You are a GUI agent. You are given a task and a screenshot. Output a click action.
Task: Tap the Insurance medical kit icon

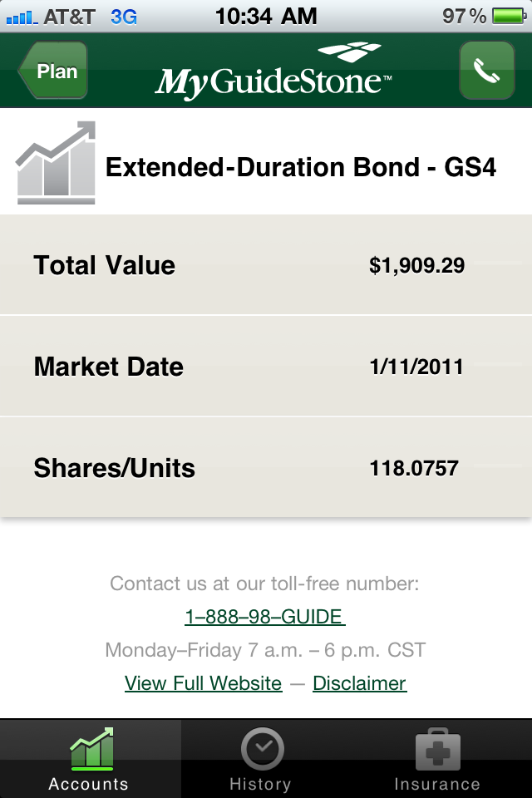pyautogui.click(x=437, y=749)
